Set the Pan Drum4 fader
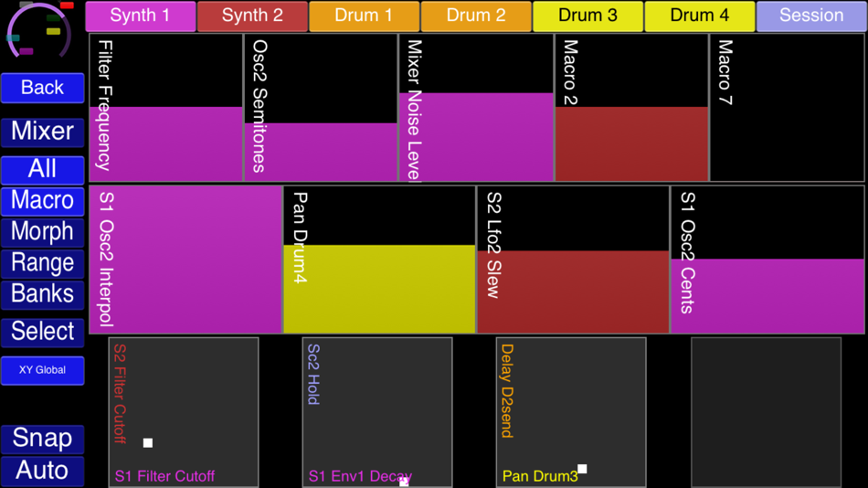 [379, 260]
